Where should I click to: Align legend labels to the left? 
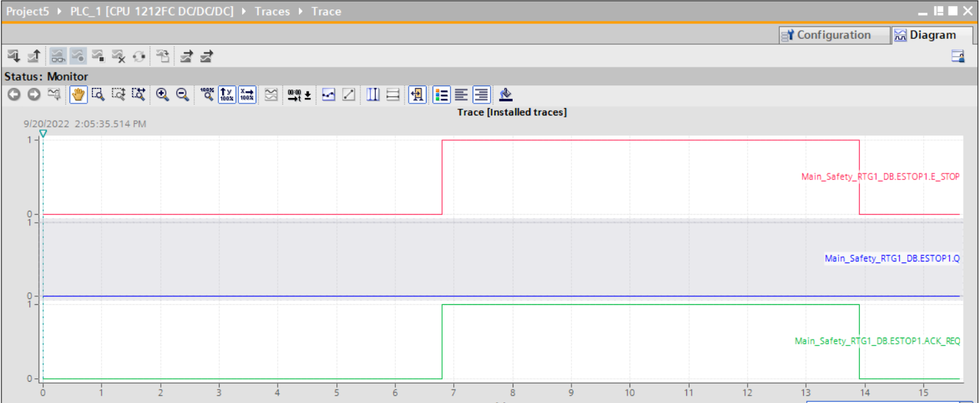461,95
